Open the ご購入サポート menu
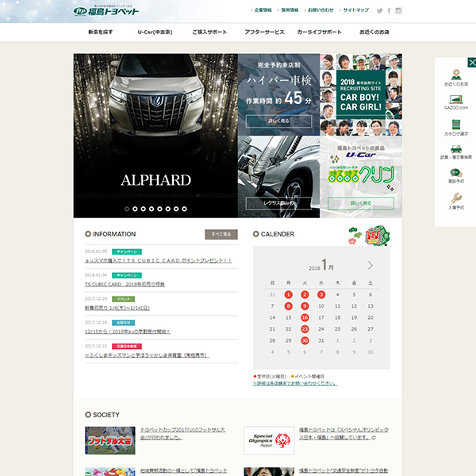Screen dimensions: 476x476 tap(209, 32)
